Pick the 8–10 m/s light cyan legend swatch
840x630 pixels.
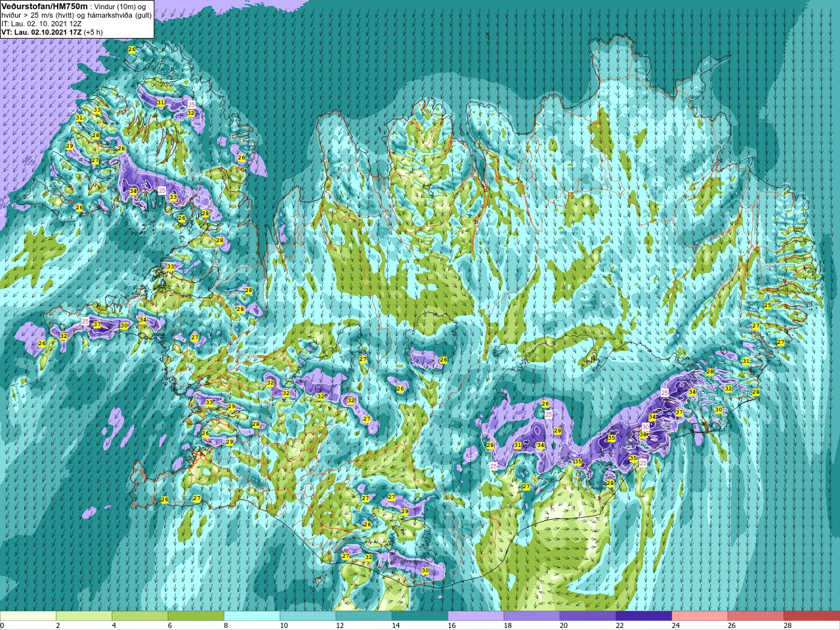(x=252, y=616)
